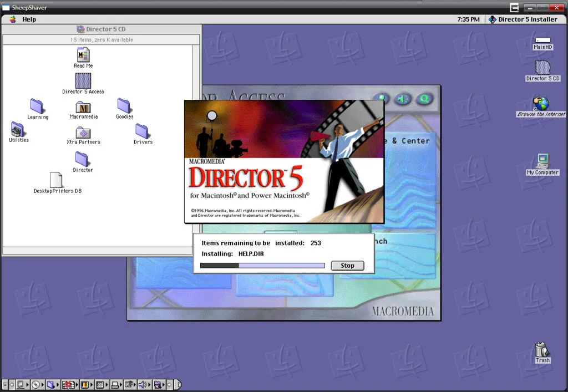Click the '253' items remaining value
The height and width of the screenshot is (392, 568).
pyautogui.click(x=316, y=243)
